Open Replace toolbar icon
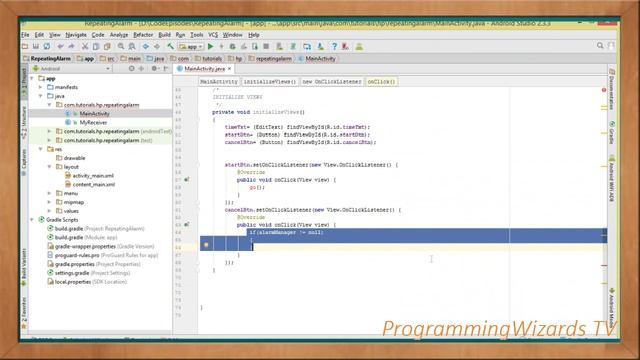This screenshot has width=640, height=360. (132, 47)
